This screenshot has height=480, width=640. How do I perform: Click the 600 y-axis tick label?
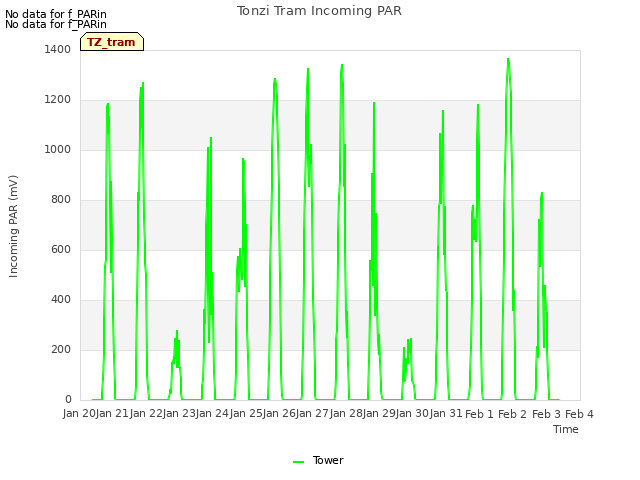tap(61, 249)
